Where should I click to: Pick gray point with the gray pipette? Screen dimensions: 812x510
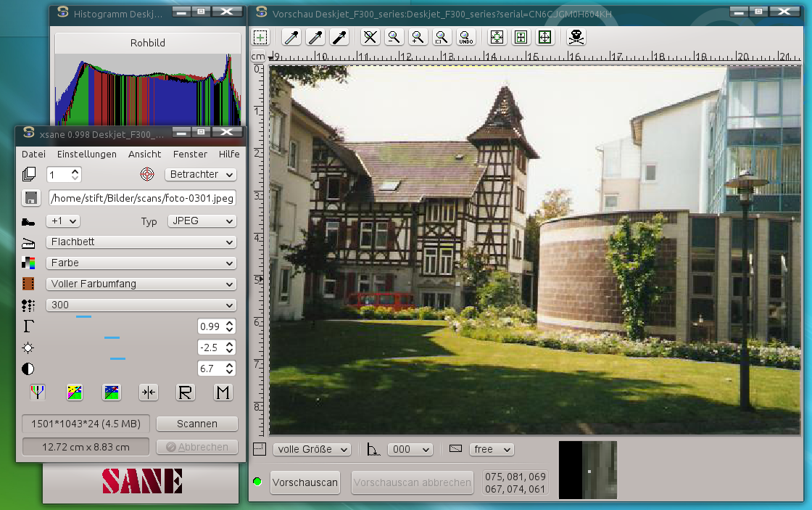point(315,37)
